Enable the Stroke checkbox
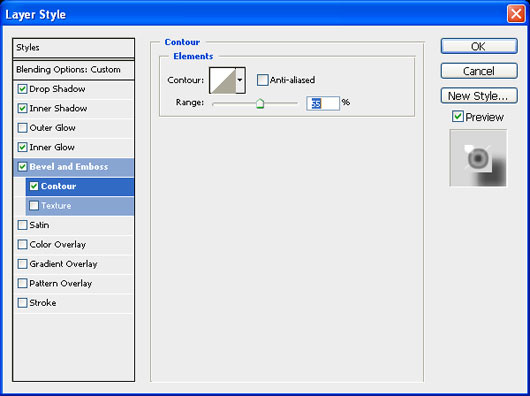Screen dimensions: 530x396 tap(22, 303)
